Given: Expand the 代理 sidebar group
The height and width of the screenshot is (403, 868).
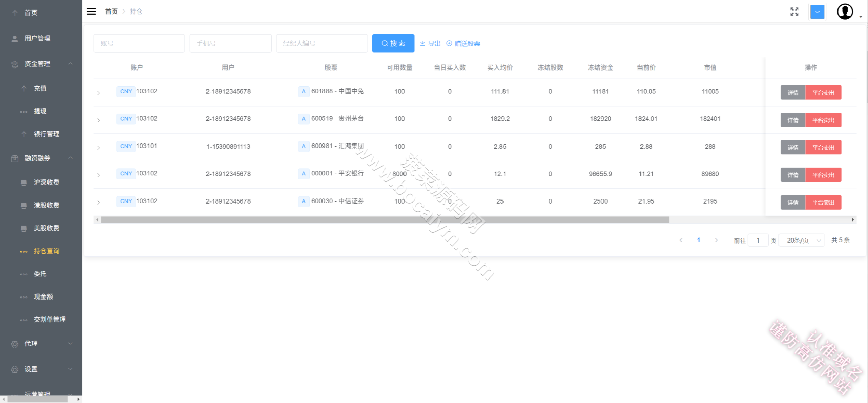Looking at the screenshot, I should [41, 344].
